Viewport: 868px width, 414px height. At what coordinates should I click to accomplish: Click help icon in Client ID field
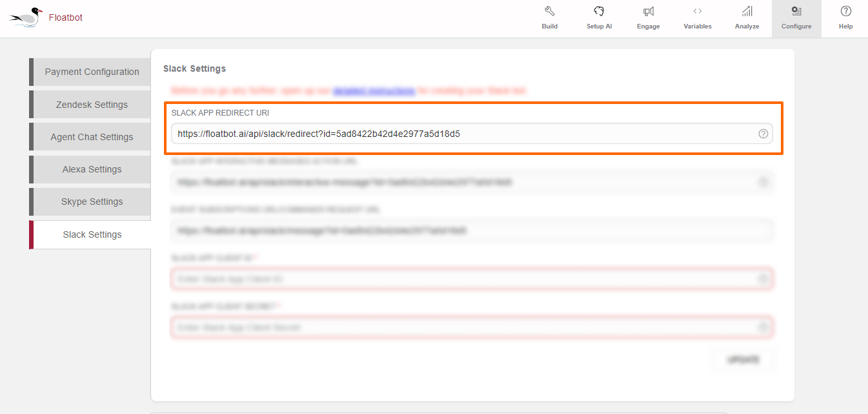click(763, 279)
